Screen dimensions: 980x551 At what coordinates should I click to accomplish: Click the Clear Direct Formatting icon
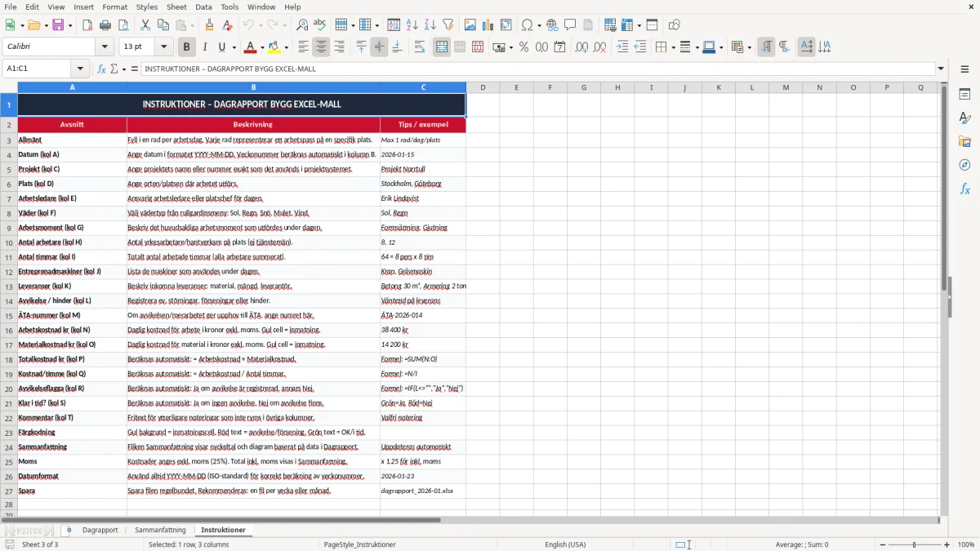point(226,25)
